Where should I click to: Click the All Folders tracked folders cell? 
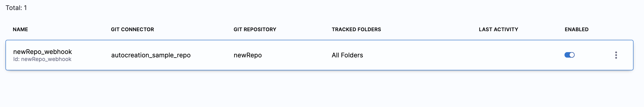click(347, 55)
